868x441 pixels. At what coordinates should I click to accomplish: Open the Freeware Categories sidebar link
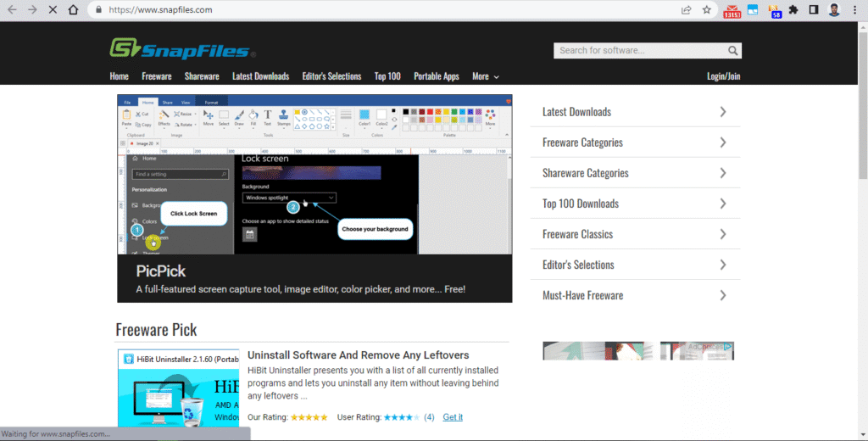tap(582, 142)
